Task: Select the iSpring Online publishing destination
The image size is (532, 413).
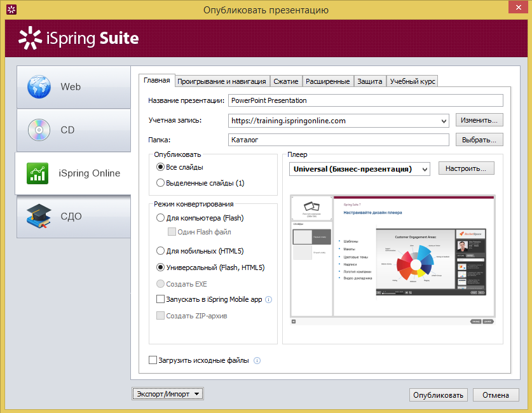Action: pos(73,173)
